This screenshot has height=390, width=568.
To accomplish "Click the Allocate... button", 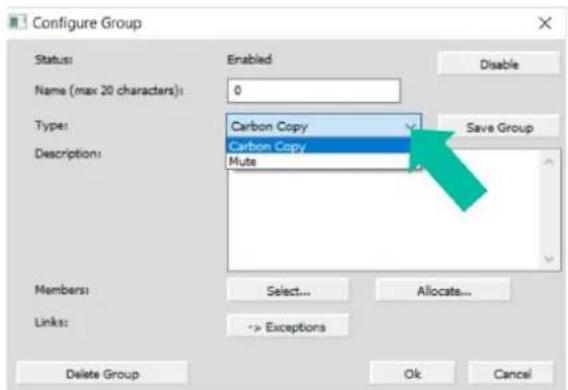I will point(443,290).
